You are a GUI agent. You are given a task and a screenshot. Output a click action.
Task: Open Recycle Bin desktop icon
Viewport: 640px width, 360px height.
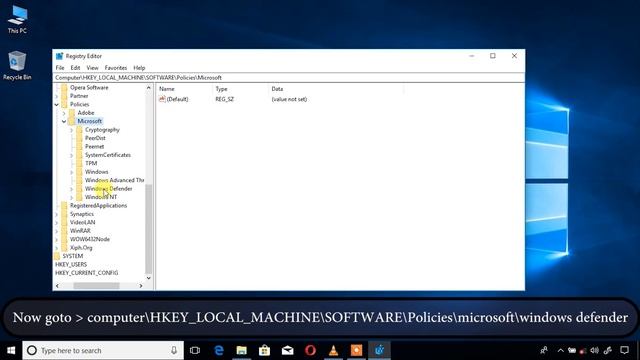pyautogui.click(x=17, y=65)
